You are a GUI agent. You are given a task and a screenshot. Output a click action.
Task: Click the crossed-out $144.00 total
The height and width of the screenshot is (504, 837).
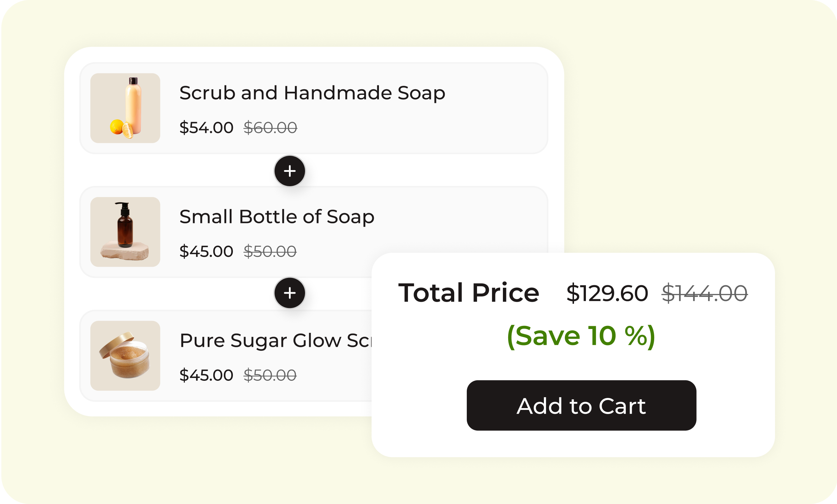pos(705,293)
